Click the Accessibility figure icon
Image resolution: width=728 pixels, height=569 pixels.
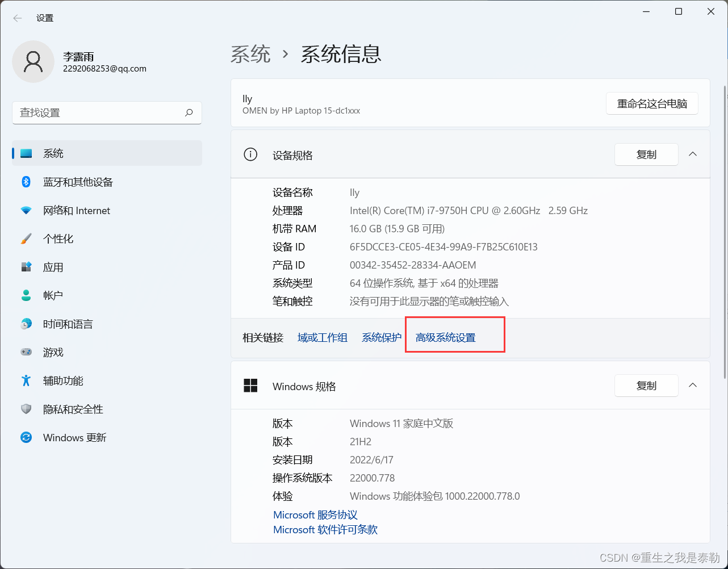tap(26, 380)
